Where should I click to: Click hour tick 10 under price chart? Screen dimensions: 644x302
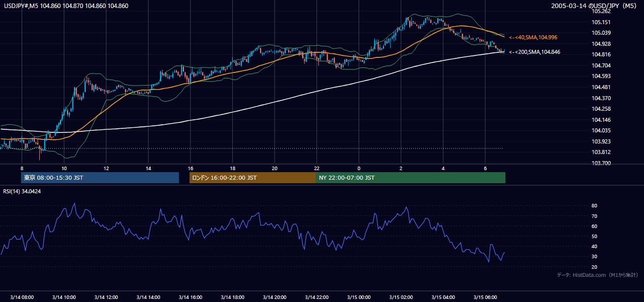pos(64,168)
